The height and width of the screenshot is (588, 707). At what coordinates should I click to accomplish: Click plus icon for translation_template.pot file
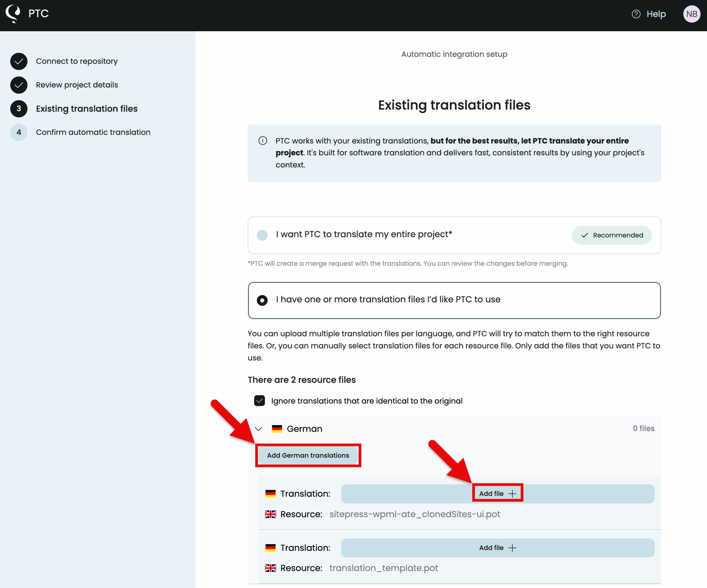point(512,548)
